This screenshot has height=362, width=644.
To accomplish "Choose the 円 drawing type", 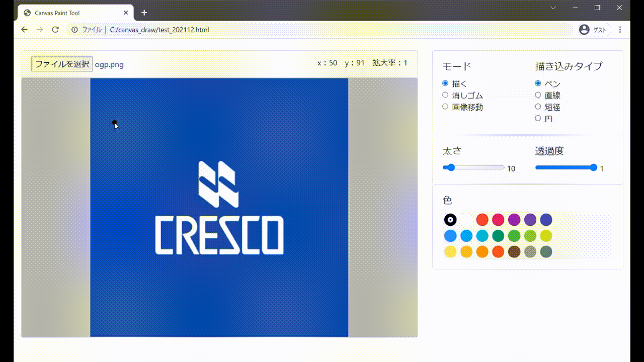I will [538, 119].
